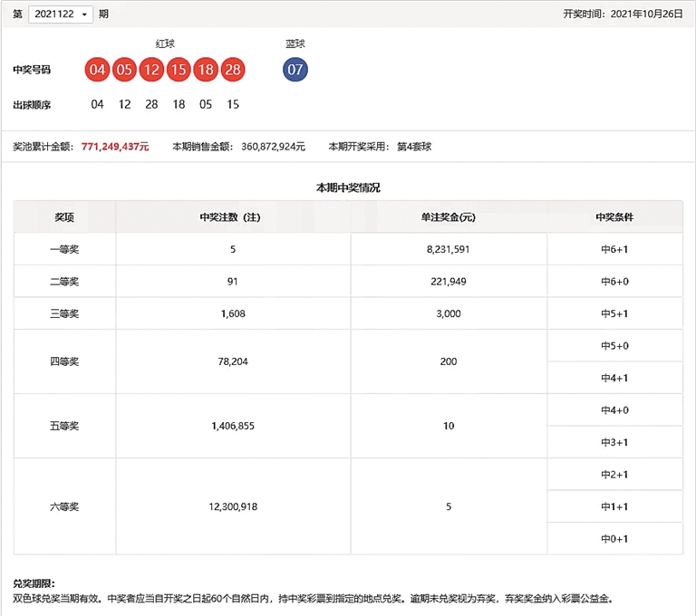Screen dimensions: 696x616
Task: Select the red ball numbered 12
Action: [x=151, y=70]
